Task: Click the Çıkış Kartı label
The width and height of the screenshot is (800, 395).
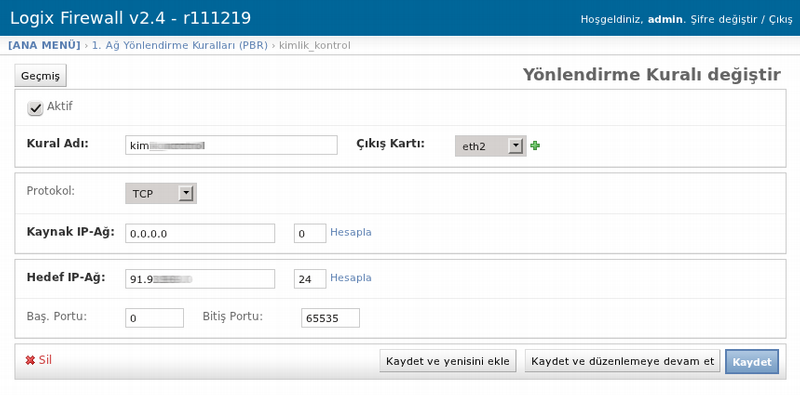Action: (x=390, y=143)
